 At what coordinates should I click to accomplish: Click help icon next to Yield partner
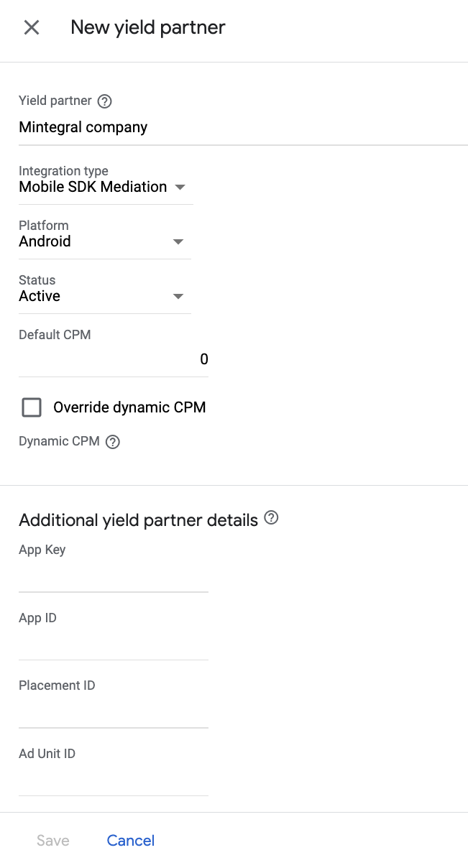(x=105, y=101)
